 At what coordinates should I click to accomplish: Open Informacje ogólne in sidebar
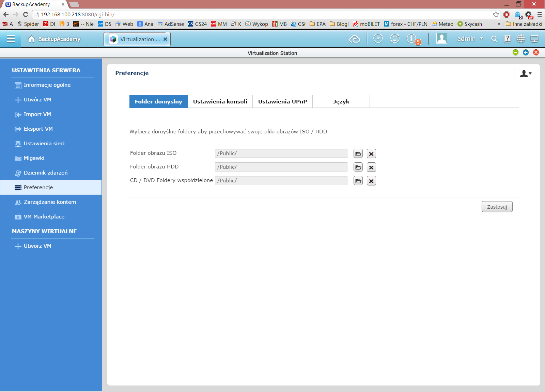[51, 85]
